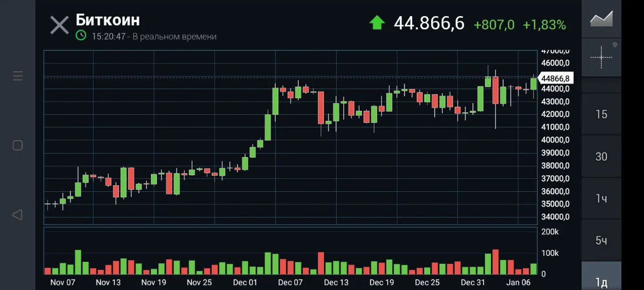Switch to the 1ч timeframe
This screenshot has width=644, height=290.
(601, 198)
